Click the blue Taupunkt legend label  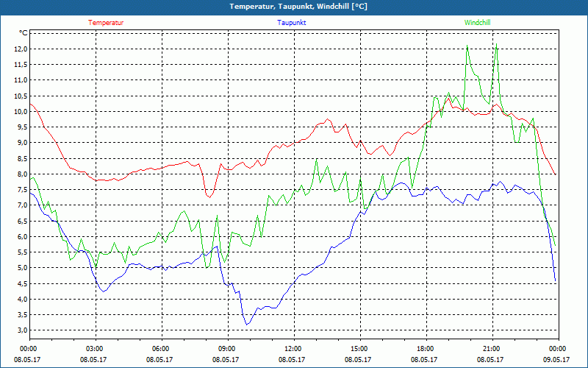point(291,23)
